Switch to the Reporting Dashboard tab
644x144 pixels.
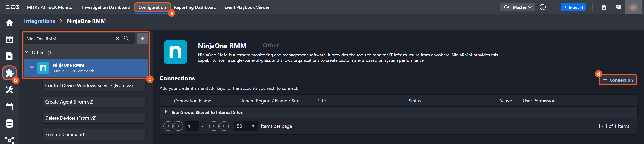click(x=195, y=7)
